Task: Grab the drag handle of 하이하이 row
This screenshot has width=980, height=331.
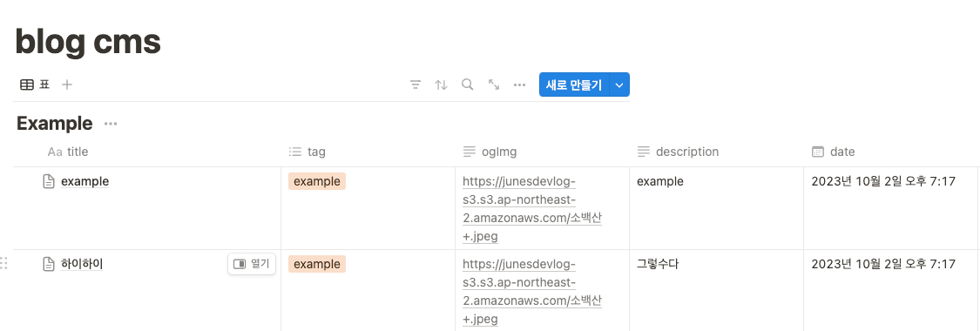Action: click(x=3, y=264)
